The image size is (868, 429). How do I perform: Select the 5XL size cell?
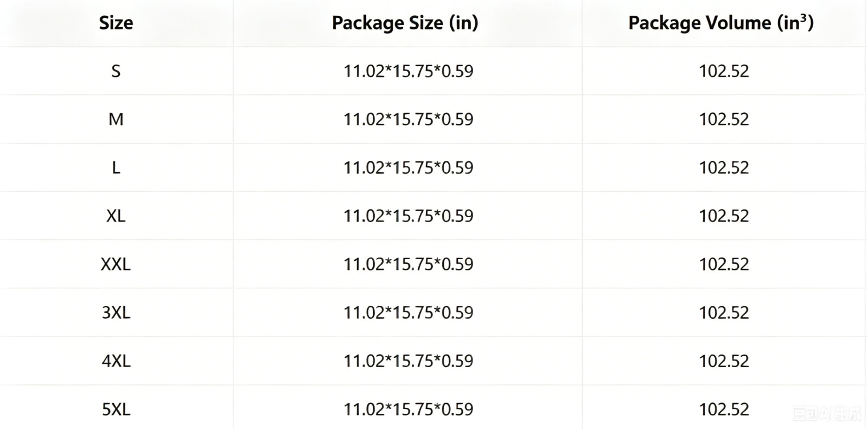pyautogui.click(x=116, y=409)
